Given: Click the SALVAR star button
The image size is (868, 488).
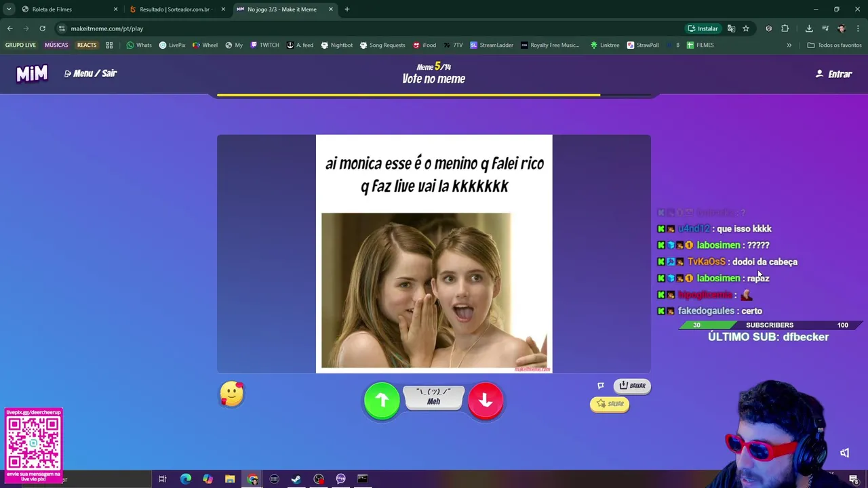Looking at the screenshot, I should (x=610, y=404).
